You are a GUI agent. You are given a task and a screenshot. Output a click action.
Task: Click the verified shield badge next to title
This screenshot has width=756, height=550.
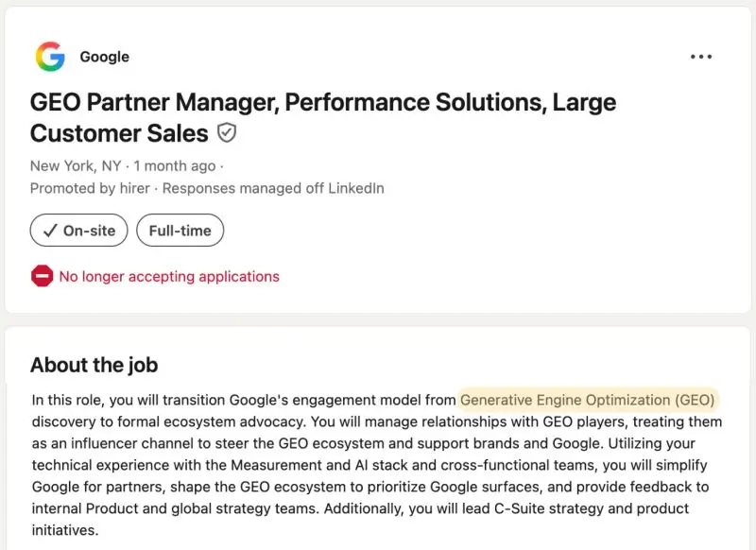pyautogui.click(x=226, y=133)
